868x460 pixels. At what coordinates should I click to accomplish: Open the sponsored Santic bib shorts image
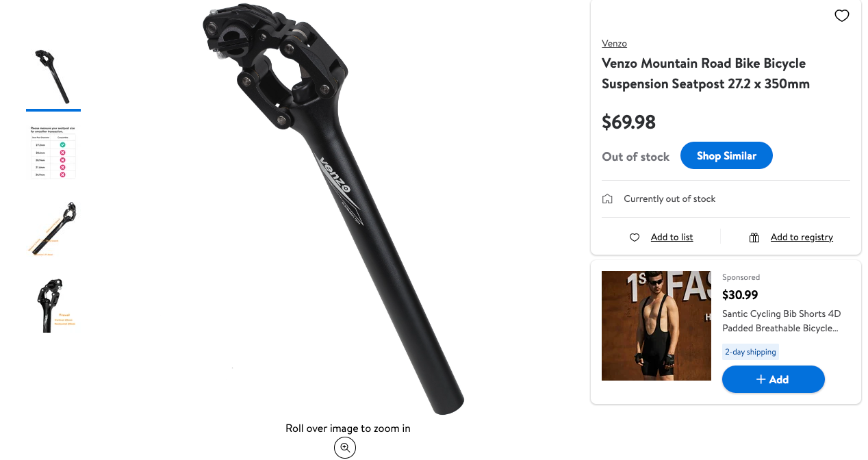pyautogui.click(x=656, y=326)
